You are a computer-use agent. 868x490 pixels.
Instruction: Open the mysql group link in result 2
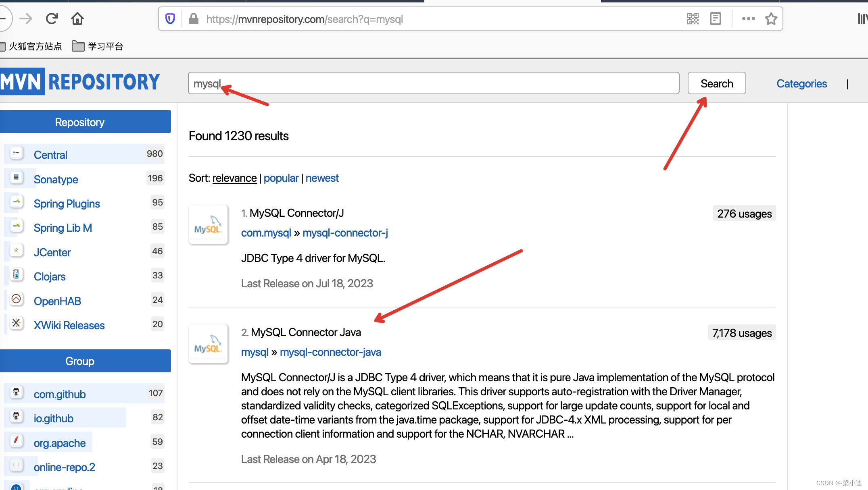pyautogui.click(x=255, y=352)
